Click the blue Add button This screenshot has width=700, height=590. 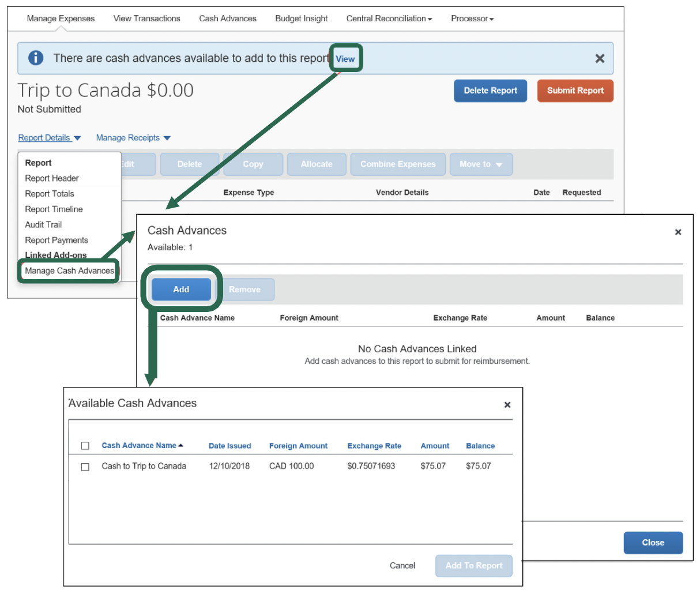point(181,290)
